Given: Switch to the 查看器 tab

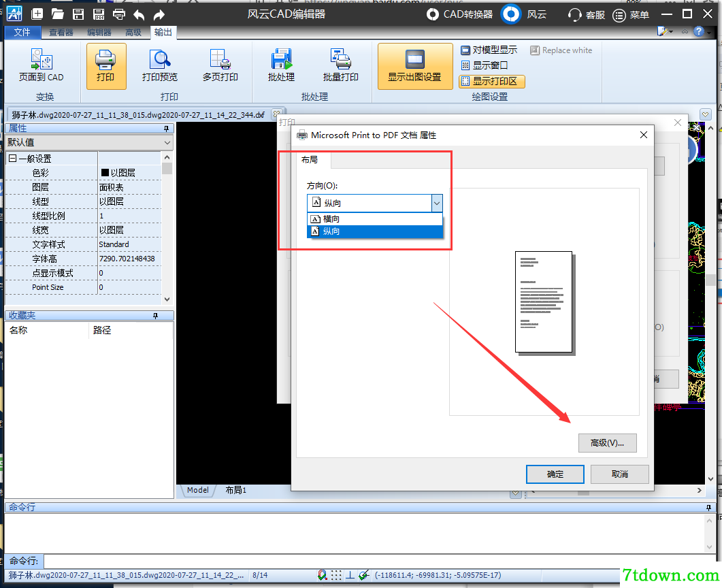Looking at the screenshot, I should point(61,32).
